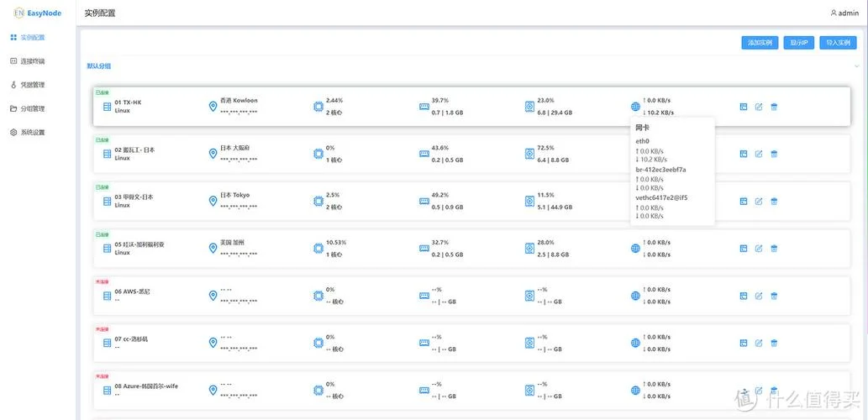Click the 已连接 status tag on 01 TX-HK

pos(102,92)
